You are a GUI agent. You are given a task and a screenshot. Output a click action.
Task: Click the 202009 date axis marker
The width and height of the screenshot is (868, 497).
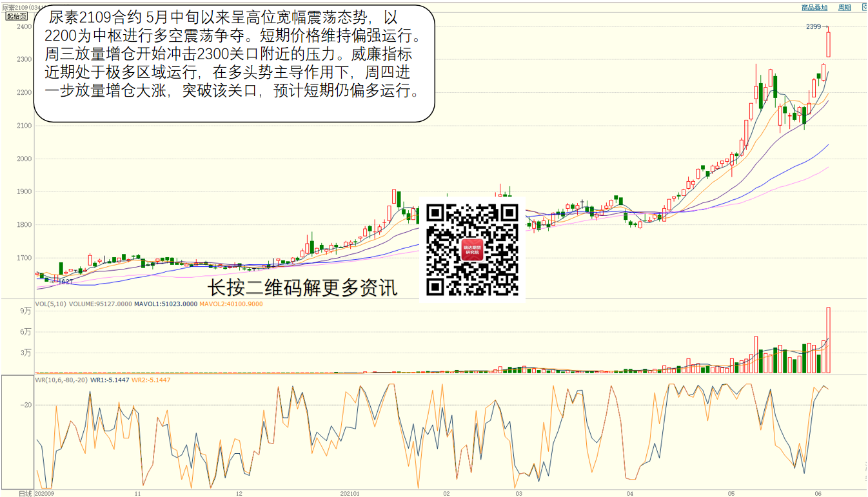coord(44,493)
